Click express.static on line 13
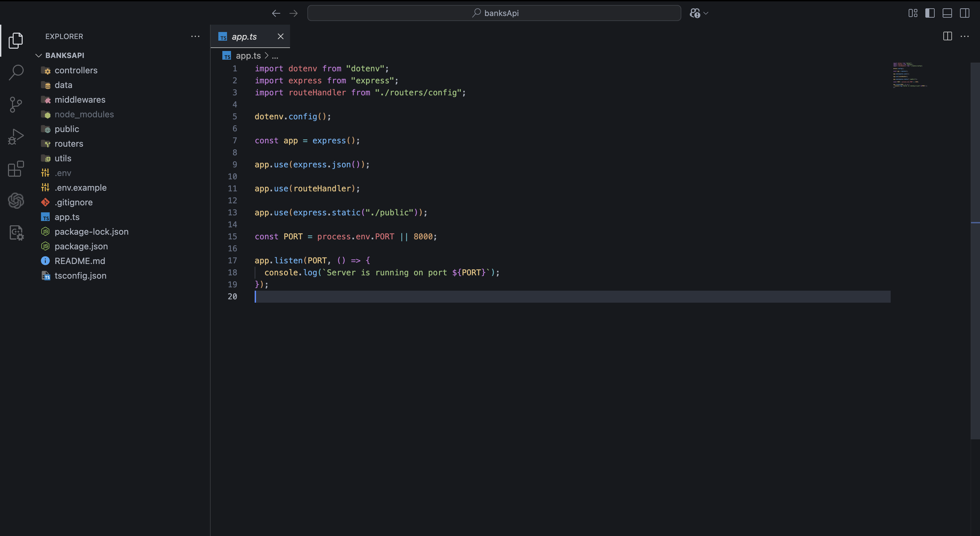980x536 pixels. [x=326, y=212]
